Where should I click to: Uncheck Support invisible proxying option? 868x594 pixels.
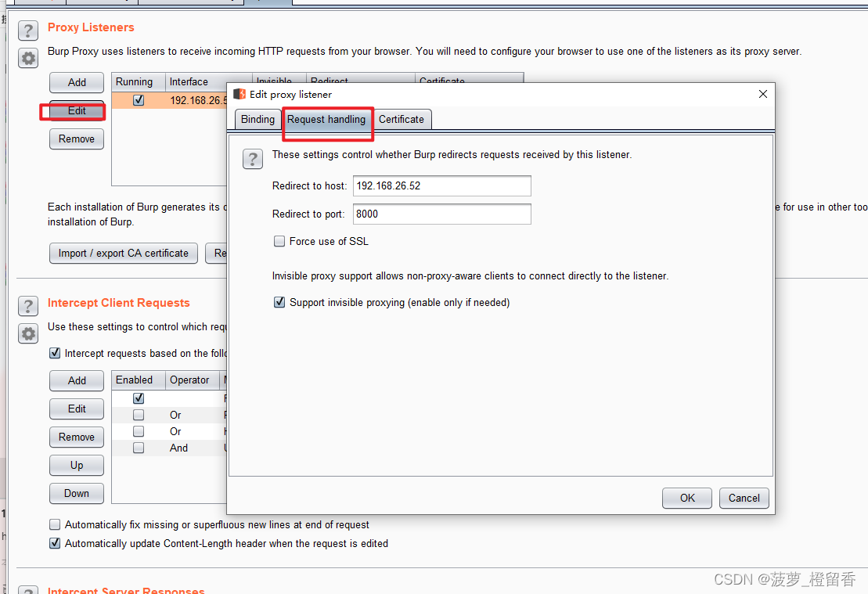(279, 302)
